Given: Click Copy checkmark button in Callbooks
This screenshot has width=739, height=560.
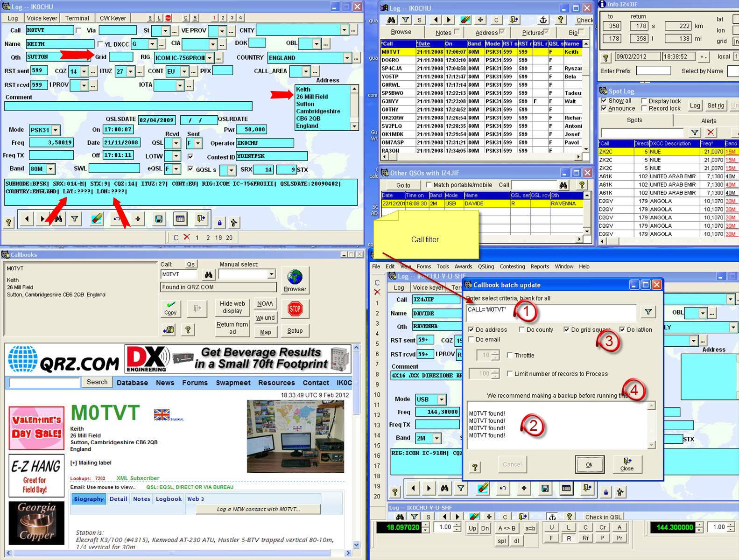Looking at the screenshot, I should coord(170,308).
